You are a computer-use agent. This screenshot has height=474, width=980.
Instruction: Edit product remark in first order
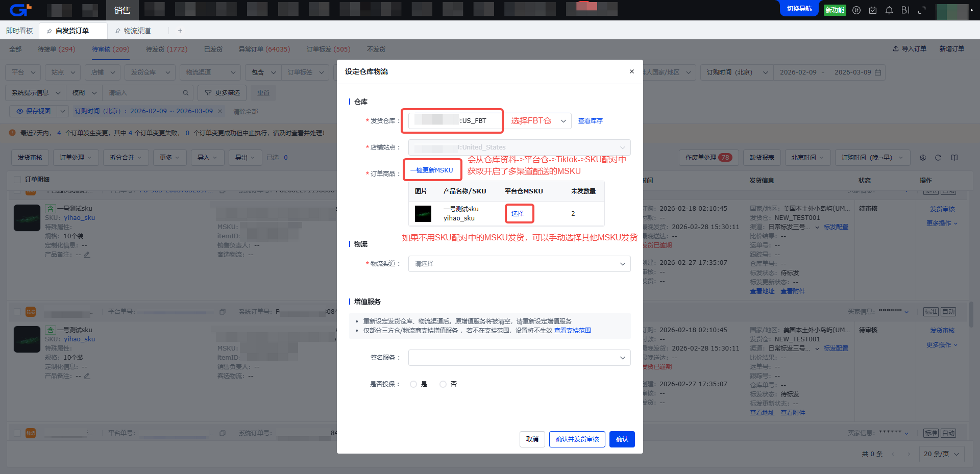pos(87,255)
